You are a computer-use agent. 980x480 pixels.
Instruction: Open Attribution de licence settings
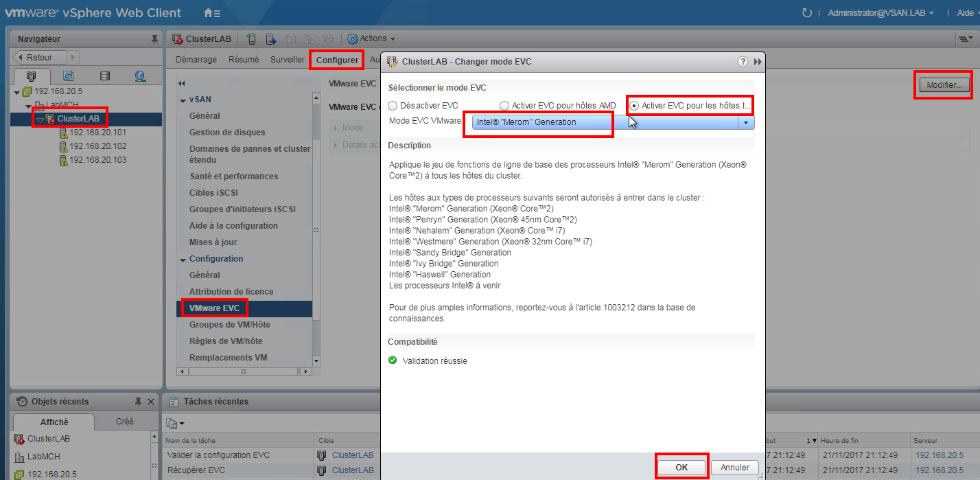(231, 292)
